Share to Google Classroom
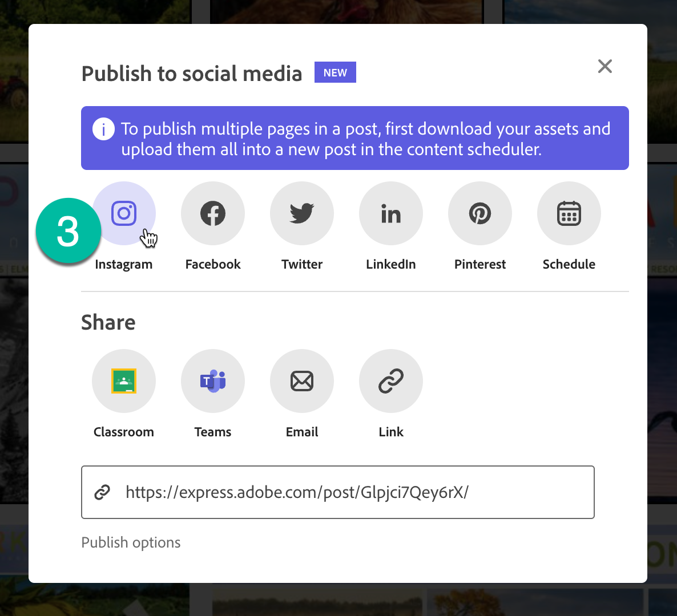The width and height of the screenshot is (677, 616). pos(124,381)
